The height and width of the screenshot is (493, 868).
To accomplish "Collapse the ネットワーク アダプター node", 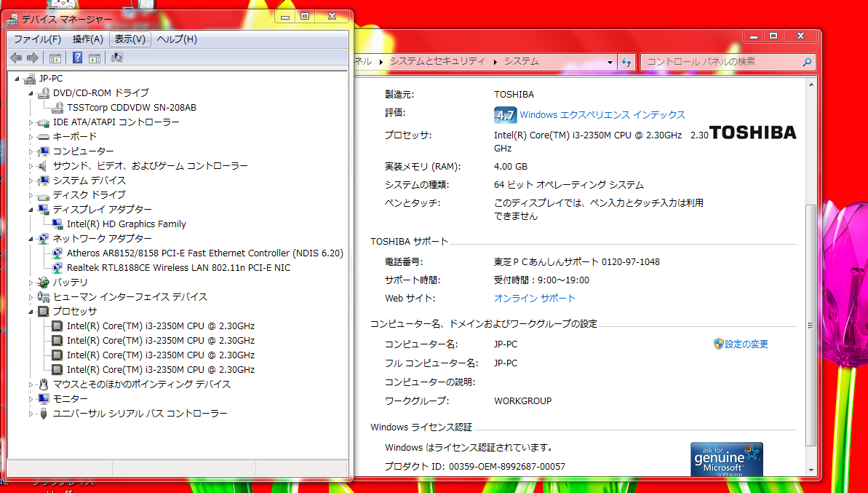I will point(31,239).
